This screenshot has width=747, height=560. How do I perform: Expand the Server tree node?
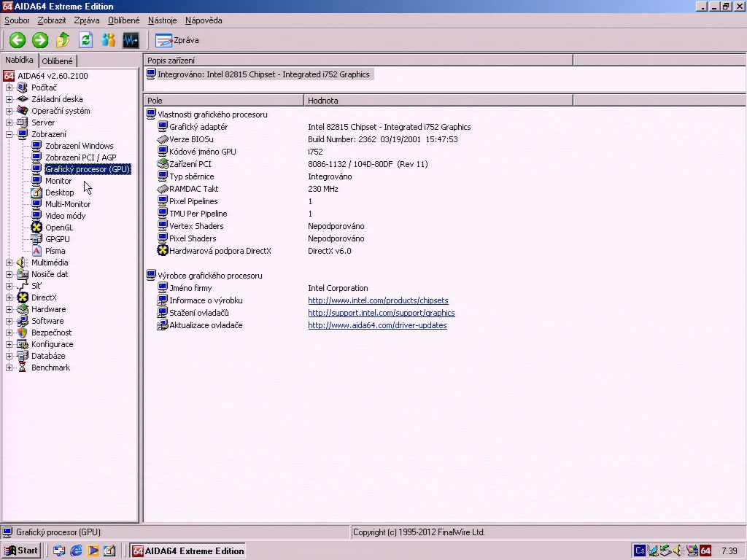coord(9,122)
